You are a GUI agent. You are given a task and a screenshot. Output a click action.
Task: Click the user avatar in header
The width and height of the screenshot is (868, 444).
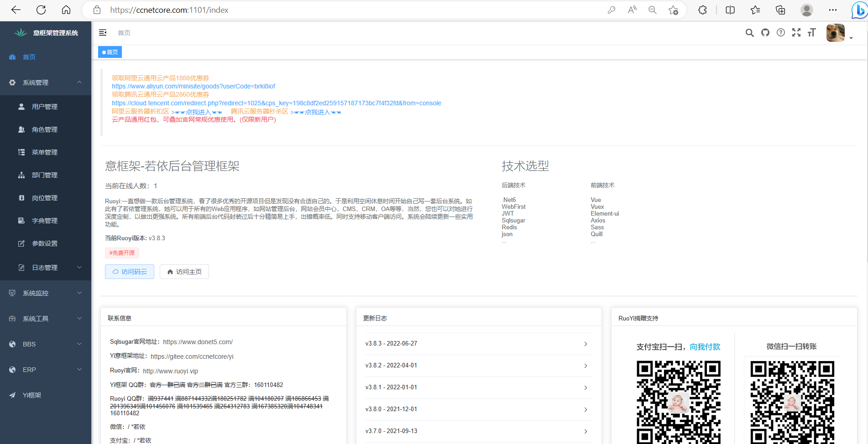point(836,33)
